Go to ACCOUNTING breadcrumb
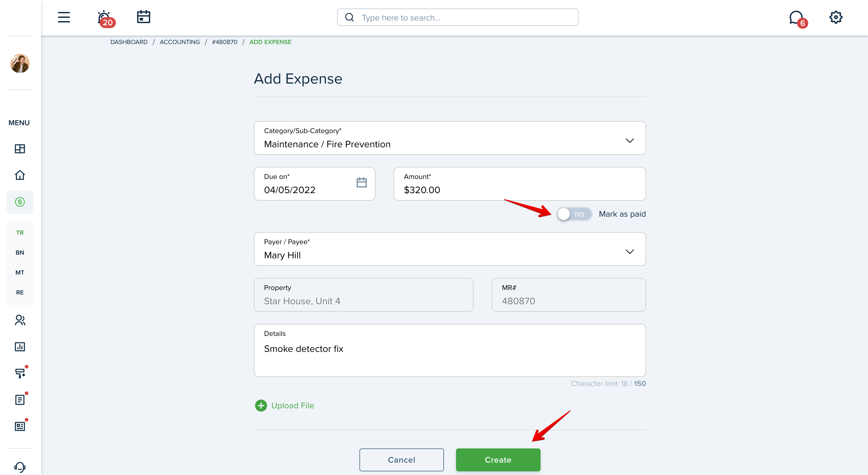The height and width of the screenshot is (475, 868). tap(180, 42)
